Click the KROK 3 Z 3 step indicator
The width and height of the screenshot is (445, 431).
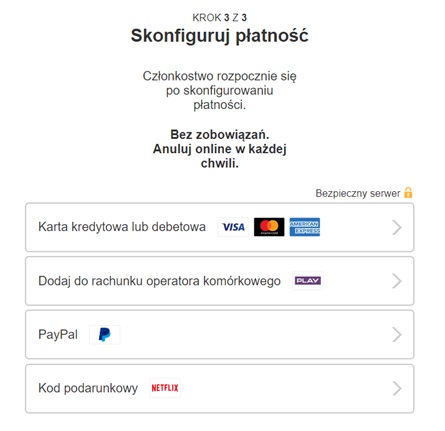point(220,18)
